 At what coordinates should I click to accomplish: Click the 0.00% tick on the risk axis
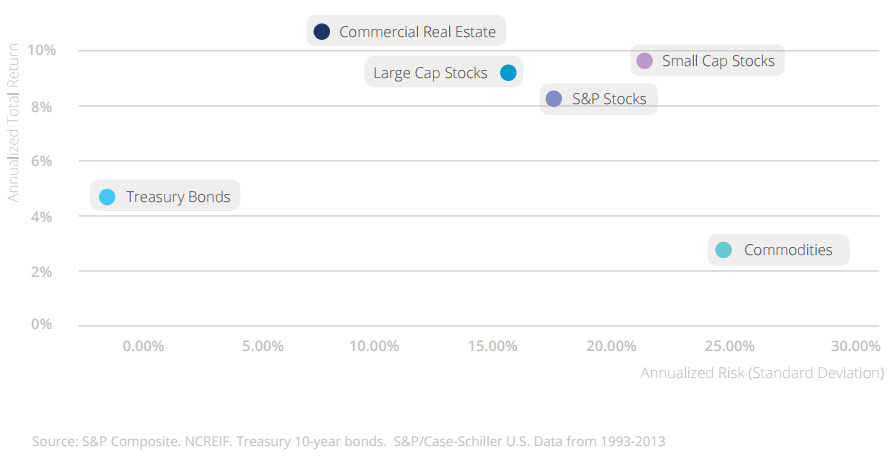143,346
